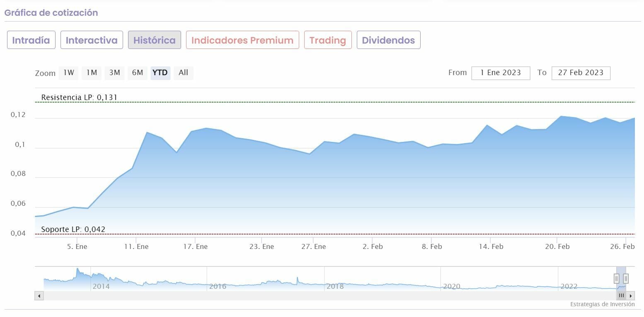Viewport: 644px width, 317px height.
Task: Show the Dividendos tab
Action: (x=388, y=40)
